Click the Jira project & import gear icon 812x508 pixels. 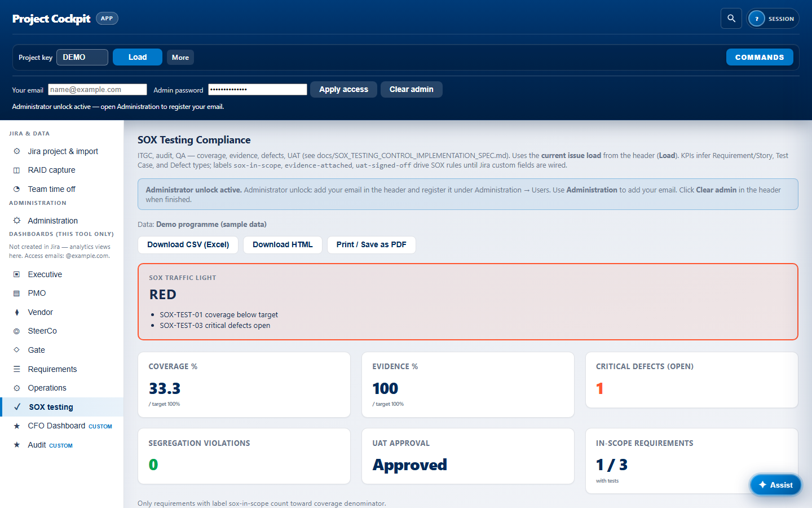pos(17,151)
